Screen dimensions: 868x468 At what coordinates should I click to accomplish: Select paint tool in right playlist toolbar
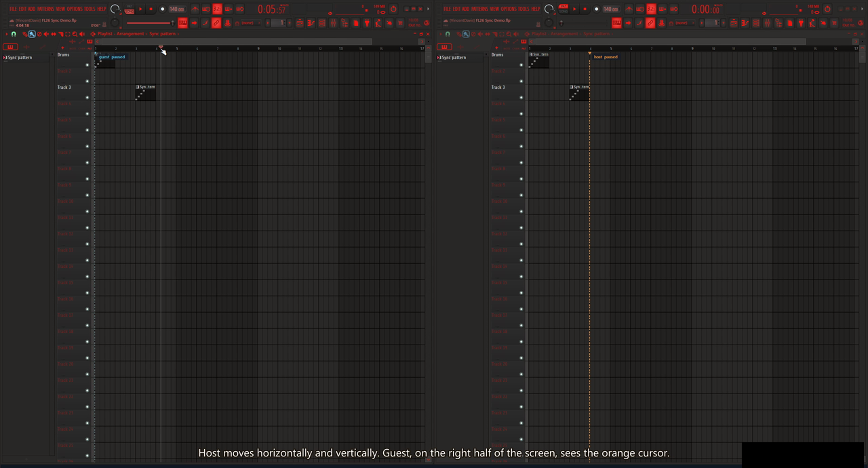tap(466, 34)
